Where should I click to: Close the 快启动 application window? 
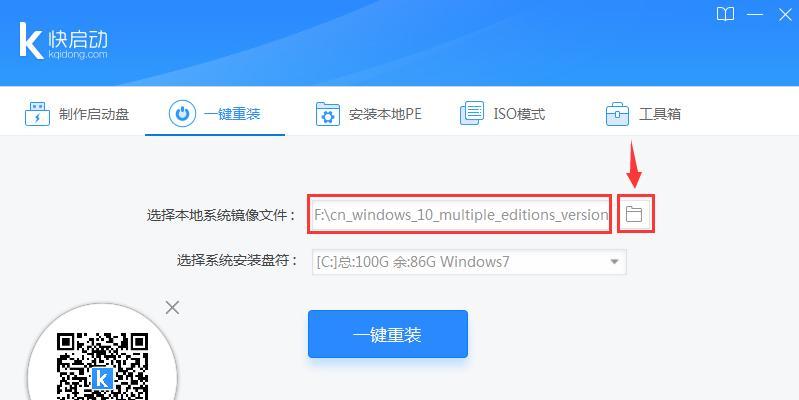(x=785, y=15)
